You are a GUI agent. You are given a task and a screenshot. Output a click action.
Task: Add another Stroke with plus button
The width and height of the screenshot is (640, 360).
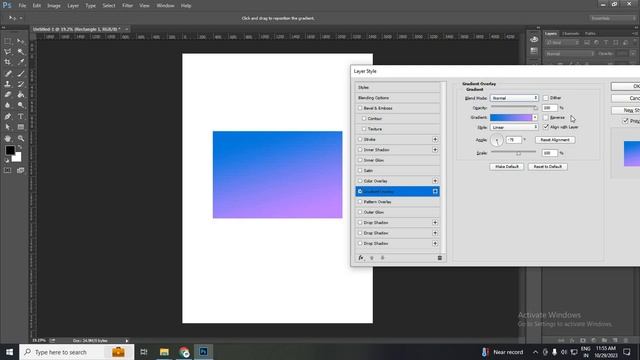coord(435,139)
